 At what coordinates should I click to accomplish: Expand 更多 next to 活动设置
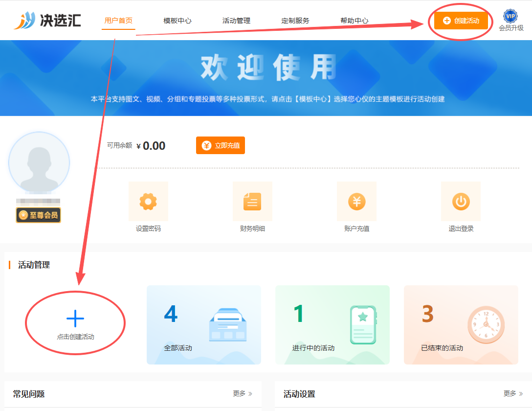513,394
